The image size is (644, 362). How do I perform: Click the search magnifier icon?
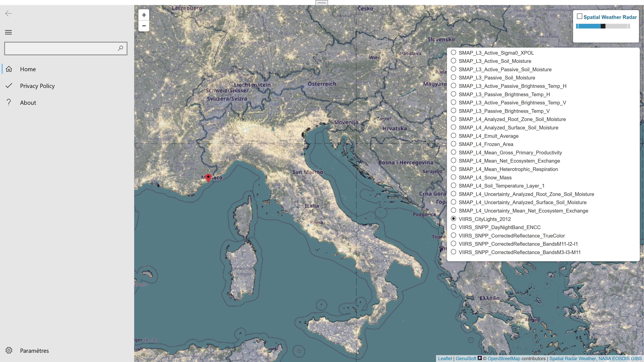tap(121, 48)
